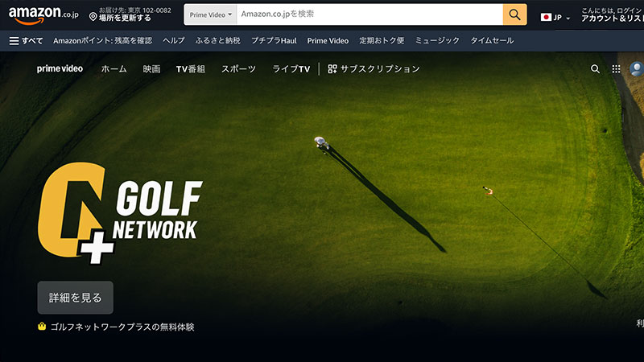
Task: Click ゴルフネットワークプラスの無料体験 text
Action: pyautogui.click(x=122, y=327)
